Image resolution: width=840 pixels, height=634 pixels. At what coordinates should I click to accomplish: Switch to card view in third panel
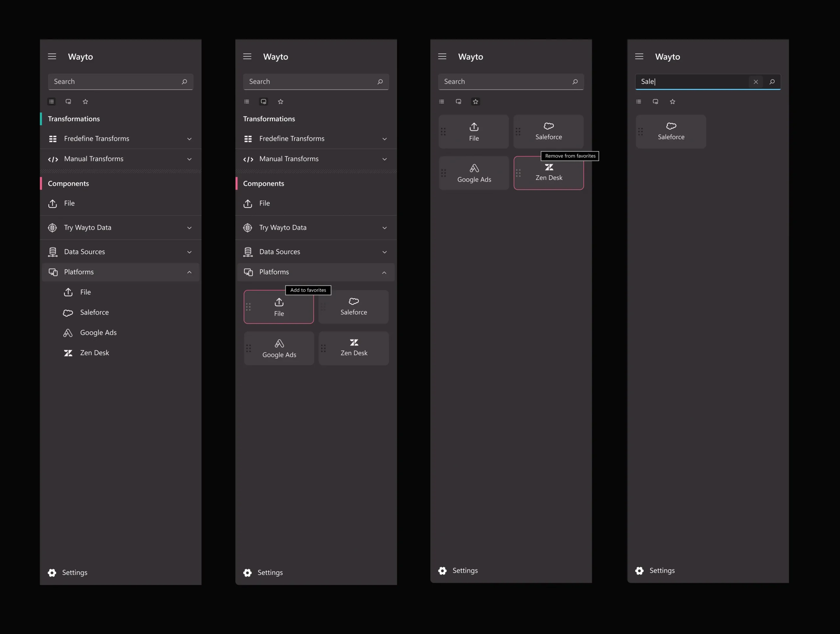(459, 101)
